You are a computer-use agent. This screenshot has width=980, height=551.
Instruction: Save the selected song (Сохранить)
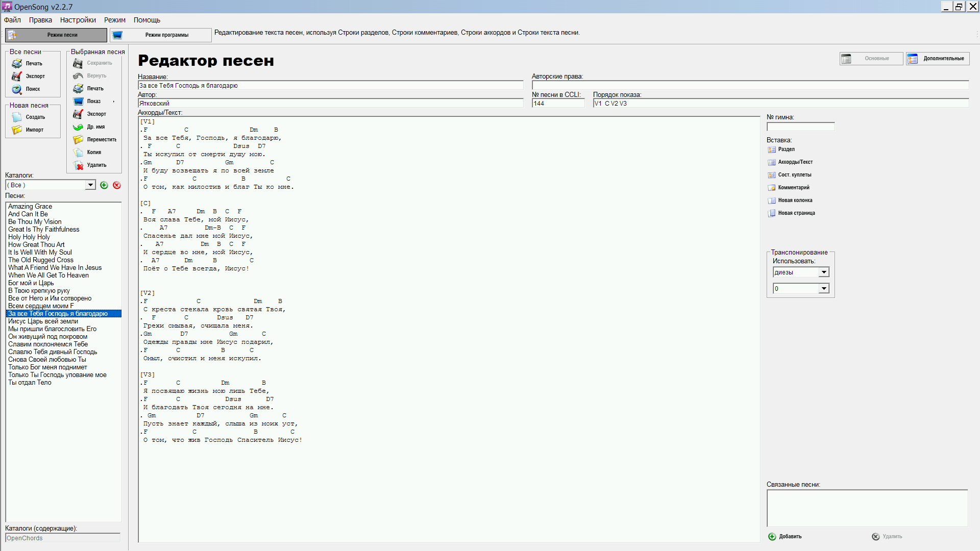point(92,63)
